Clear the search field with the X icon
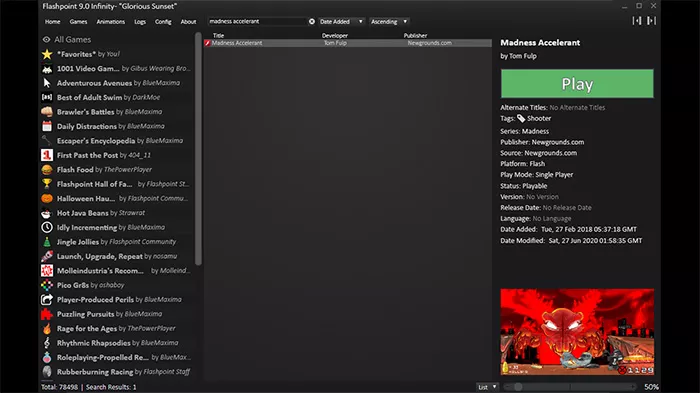 coord(312,21)
